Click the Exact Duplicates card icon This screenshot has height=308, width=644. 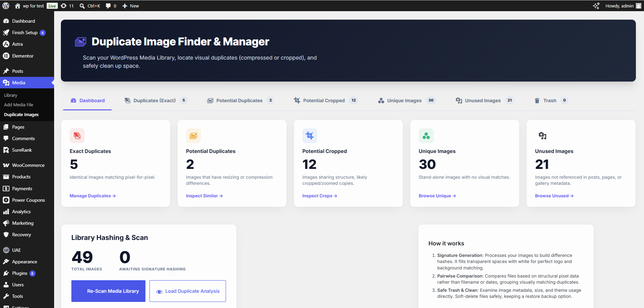click(x=77, y=136)
